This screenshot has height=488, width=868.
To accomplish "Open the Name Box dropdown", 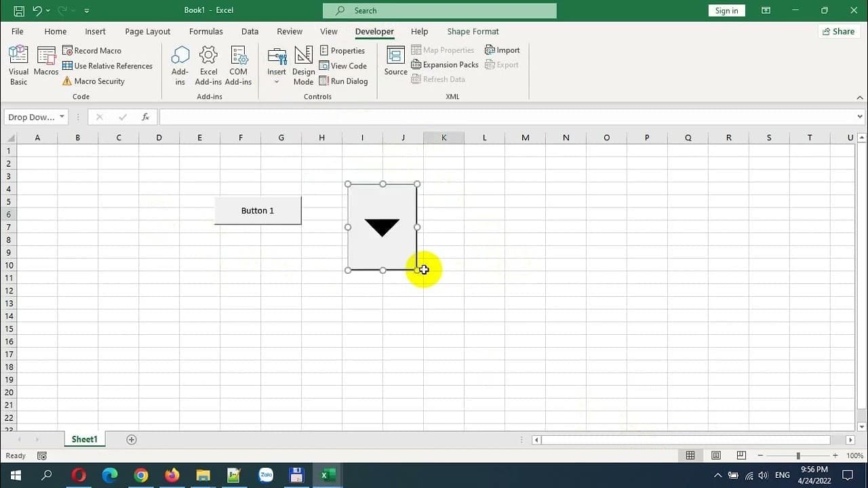I will (62, 117).
